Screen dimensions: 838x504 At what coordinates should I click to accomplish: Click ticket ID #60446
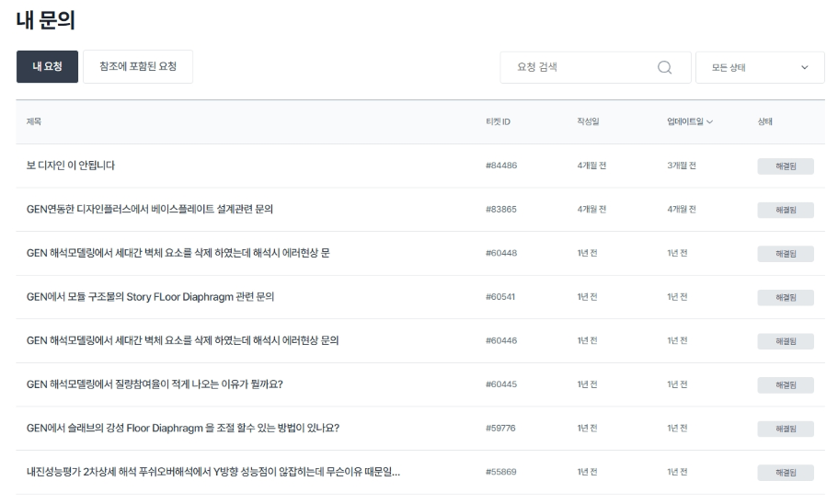click(501, 341)
